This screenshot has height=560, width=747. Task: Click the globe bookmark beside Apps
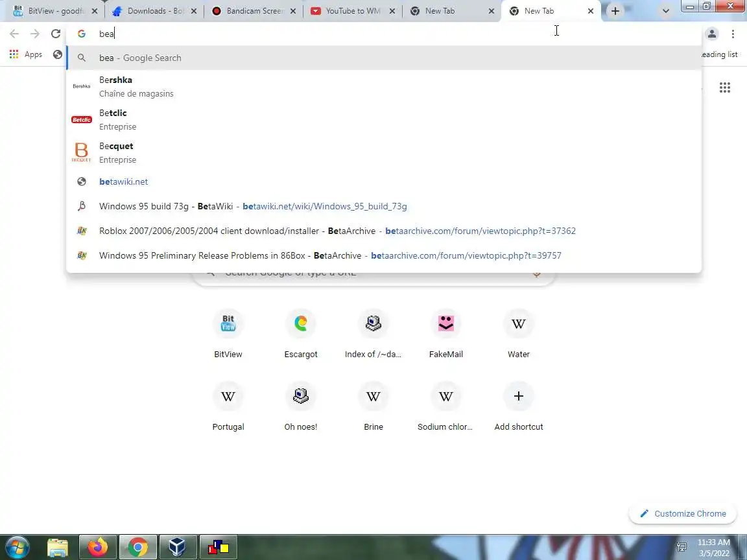pos(58,54)
